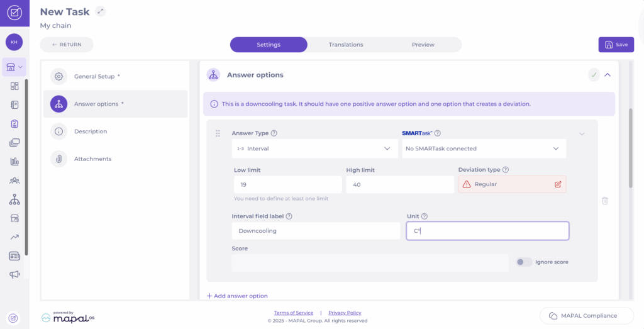The width and height of the screenshot is (644, 329).
Task: Switch to the Preview tab
Action: (423, 45)
